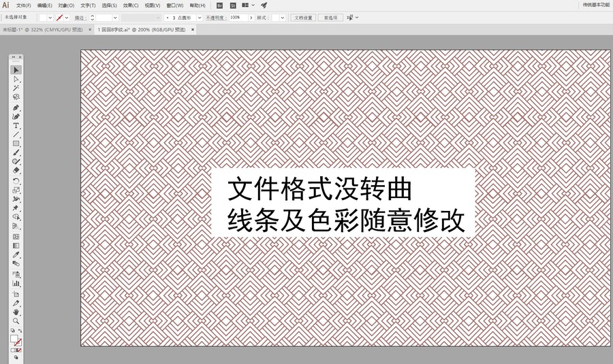Select the Line Segment tool
The image size is (613, 364).
point(16,134)
